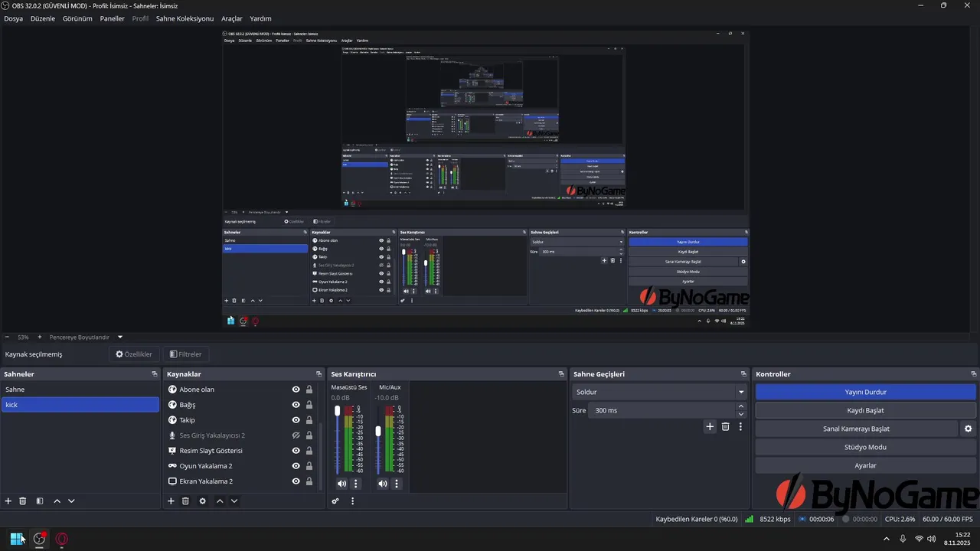Open the Yardım menu
Image resolution: width=980 pixels, height=551 pixels.
pos(260,18)
